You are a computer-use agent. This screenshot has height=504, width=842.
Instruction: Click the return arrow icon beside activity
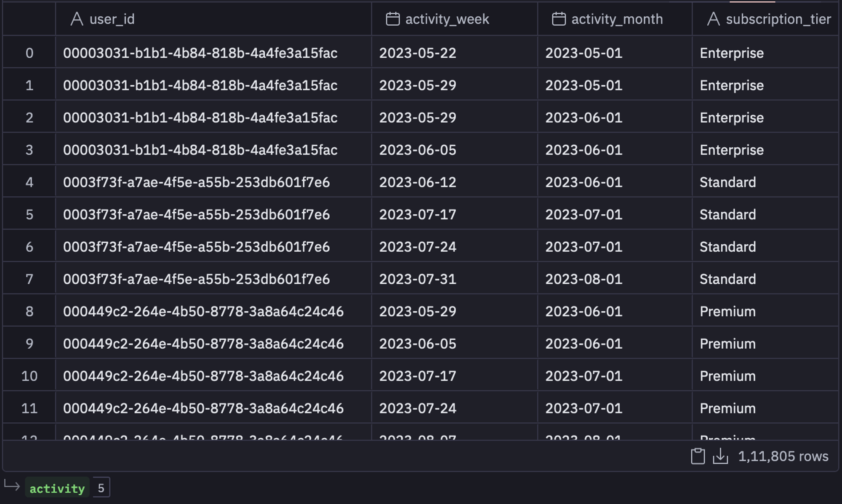[x=12, y=486]
